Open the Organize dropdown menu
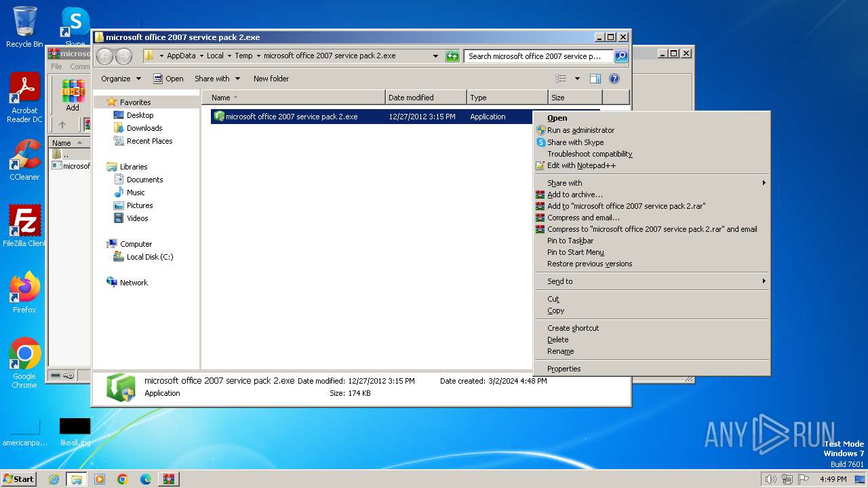868x488 pixels. coord(121,79)
